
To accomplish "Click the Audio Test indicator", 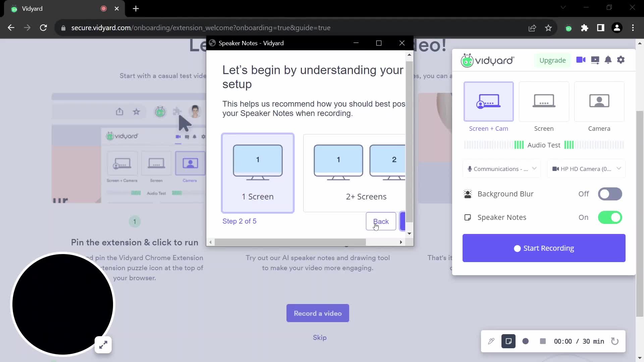I will point(544,145).
